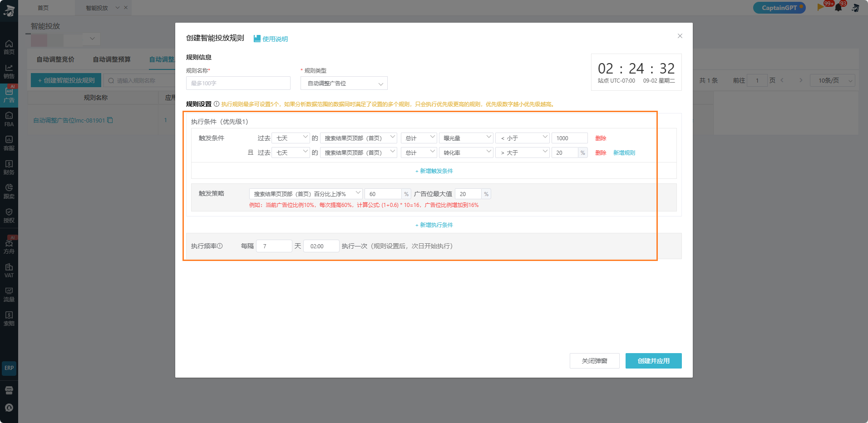This screenshot has width=868, height=423.
Task: Open the 小于 comparison dropdown
Action: coord(523,138)
